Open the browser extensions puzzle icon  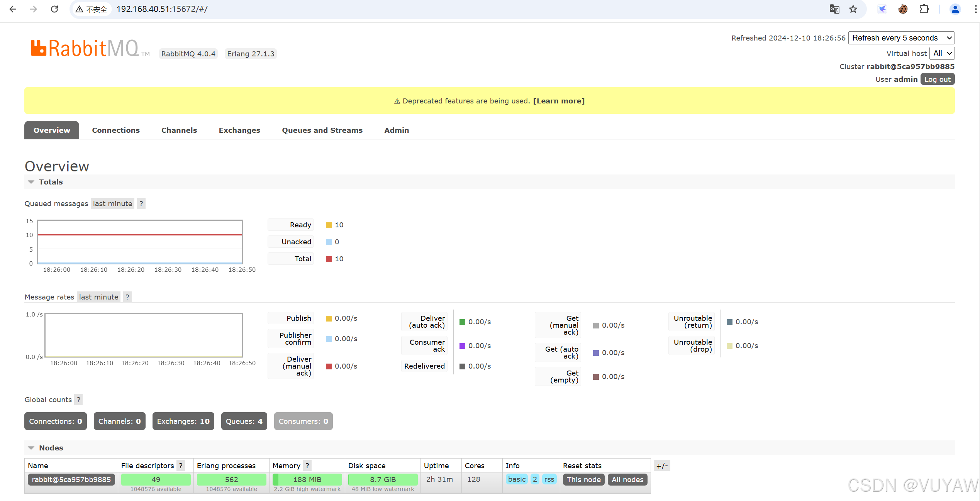coord(924,9)
